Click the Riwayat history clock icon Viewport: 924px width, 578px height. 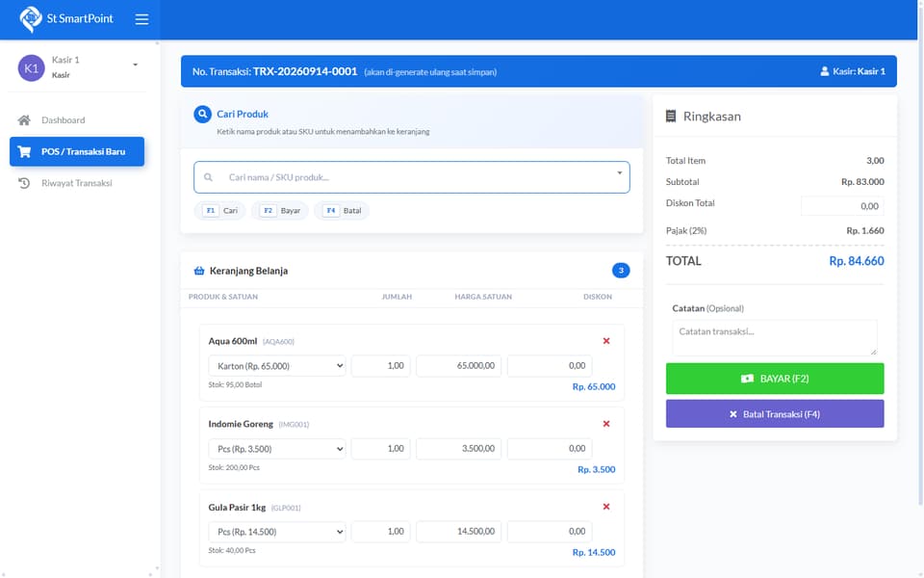(x=24, y=183)
